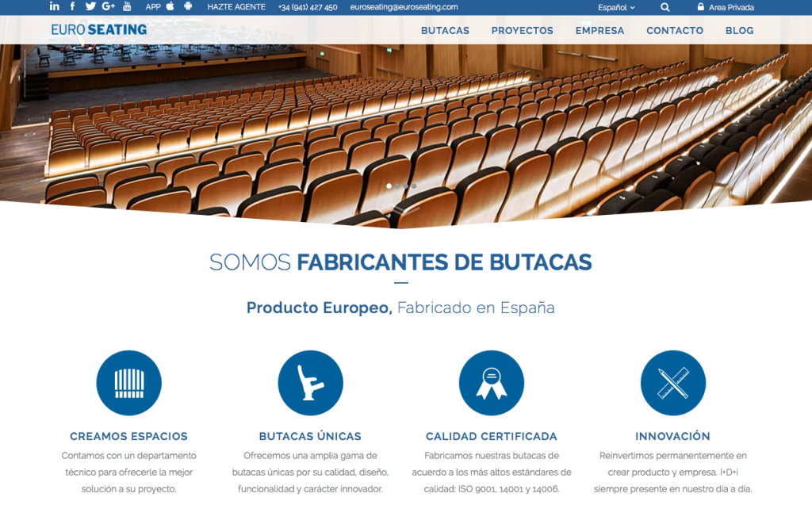Click the Android app icon

click(188, 7)
